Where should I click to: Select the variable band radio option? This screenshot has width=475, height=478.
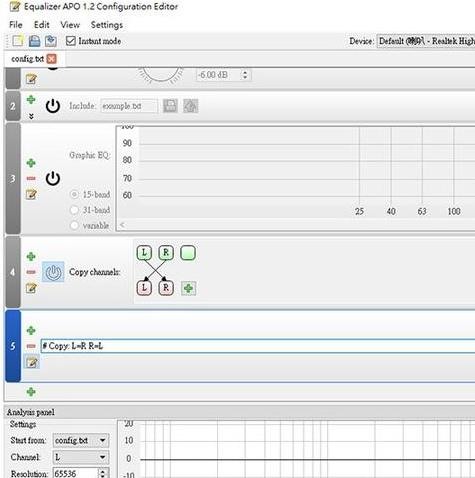(74, 226)
